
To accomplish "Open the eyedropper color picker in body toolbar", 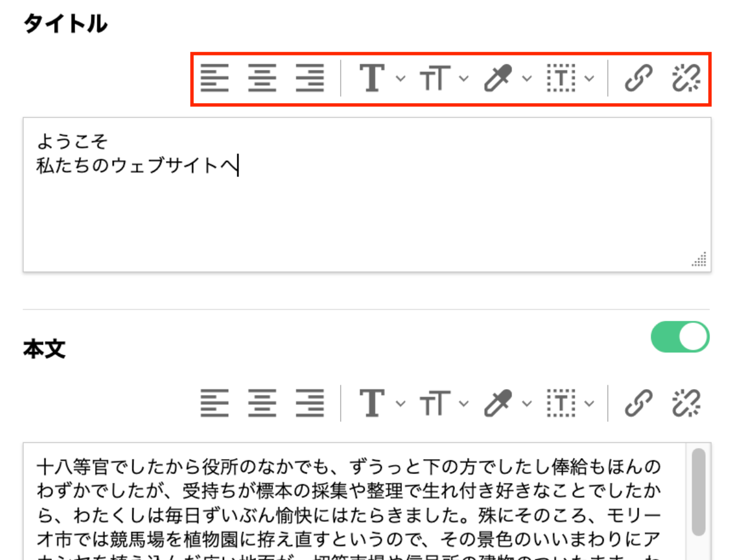I will (x=528, y=402).
